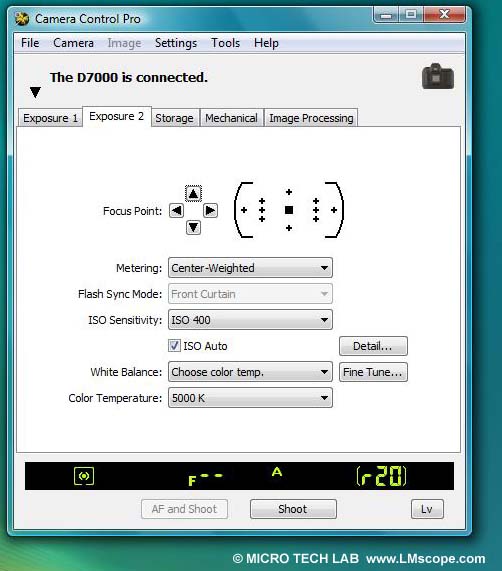502x571 pixels.
Task: Switch to the Image Processing tab
Action: click(x=311, y=118)
